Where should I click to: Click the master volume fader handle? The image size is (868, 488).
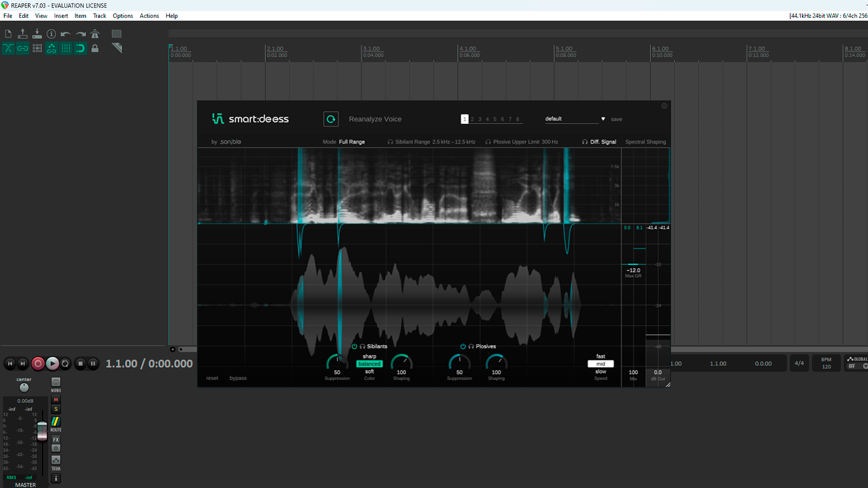(42, 430)
